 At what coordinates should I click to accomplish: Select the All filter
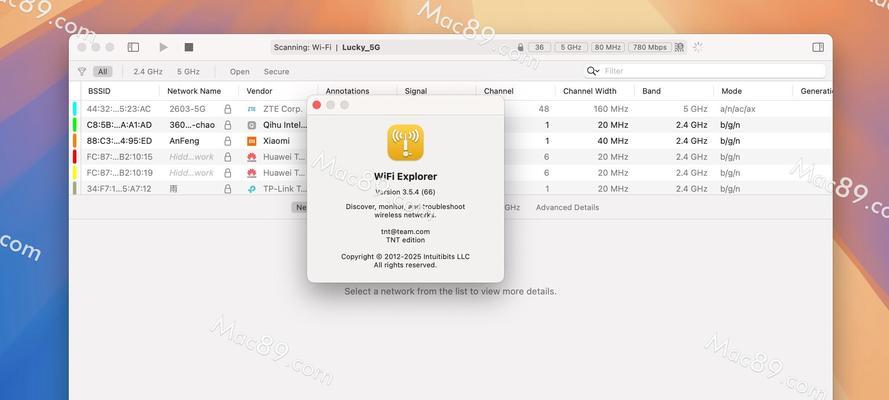102,71
